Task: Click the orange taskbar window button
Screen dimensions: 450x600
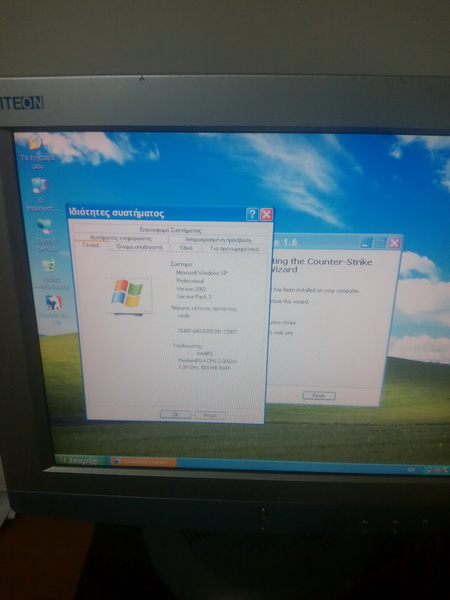Action: (x=143, y=462)
